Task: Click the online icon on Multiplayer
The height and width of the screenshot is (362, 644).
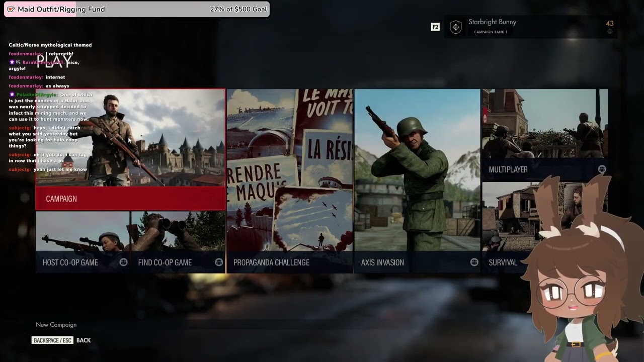Action: 602,169
